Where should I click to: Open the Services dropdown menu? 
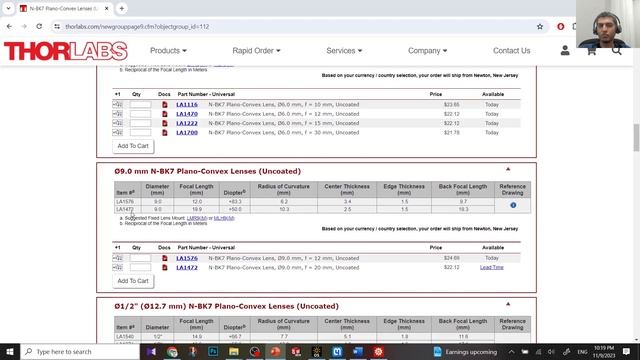[344, 51]
